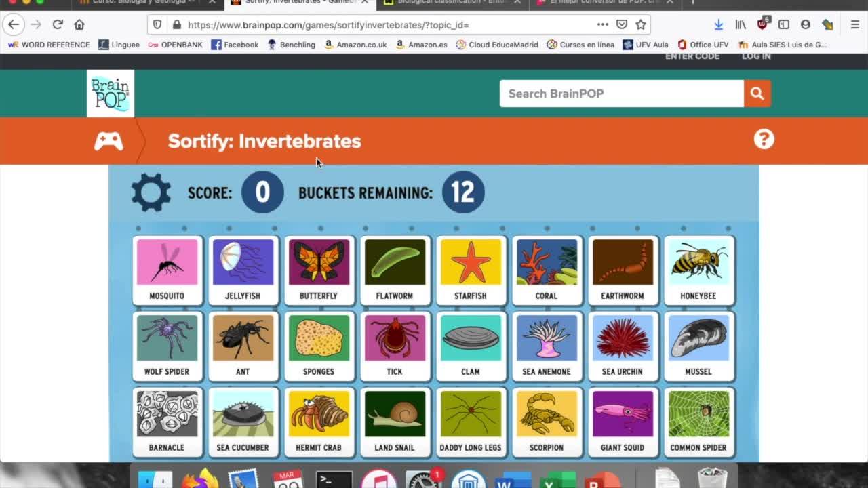Click the LOG IN link
Screen dimensions: 868x488
tap(756, 56)
